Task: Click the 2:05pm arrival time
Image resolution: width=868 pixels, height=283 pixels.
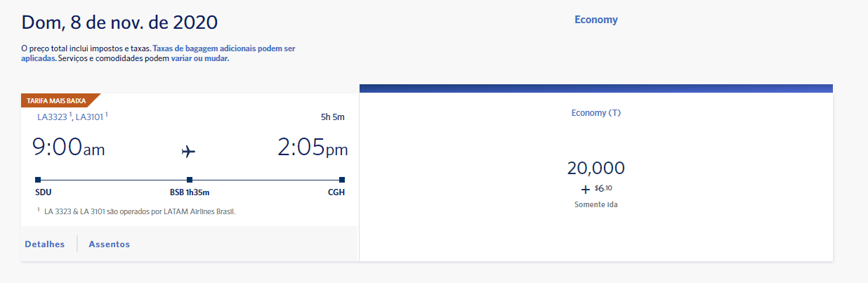Action: click(x=313, y=147)
